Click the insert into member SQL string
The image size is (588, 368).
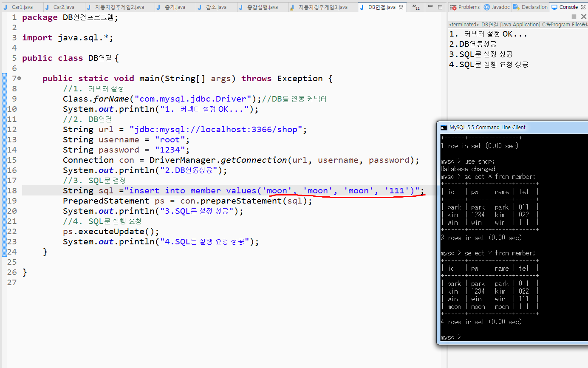click(x=272, y=191)
